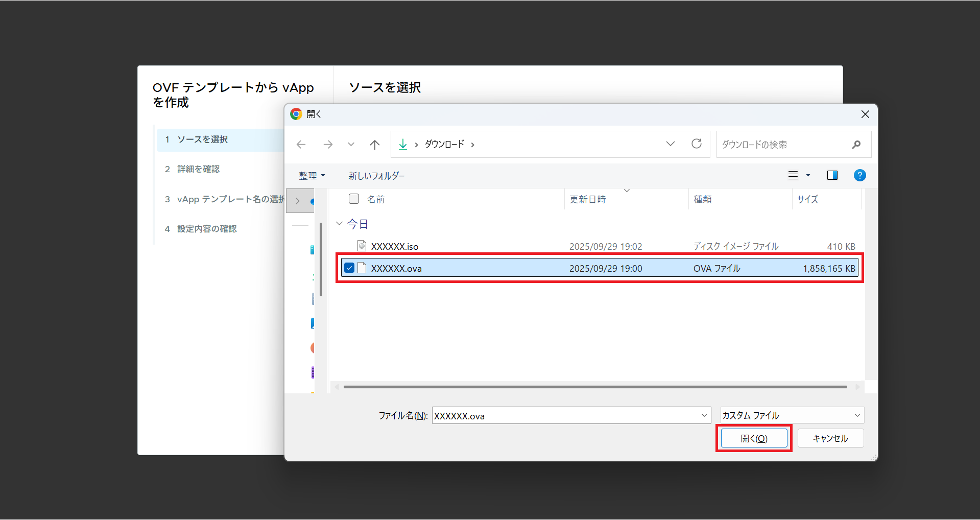Screen dimensions: 980x520
Task: Open the recent locations dropdown arrow
Action: coord(351,145)
